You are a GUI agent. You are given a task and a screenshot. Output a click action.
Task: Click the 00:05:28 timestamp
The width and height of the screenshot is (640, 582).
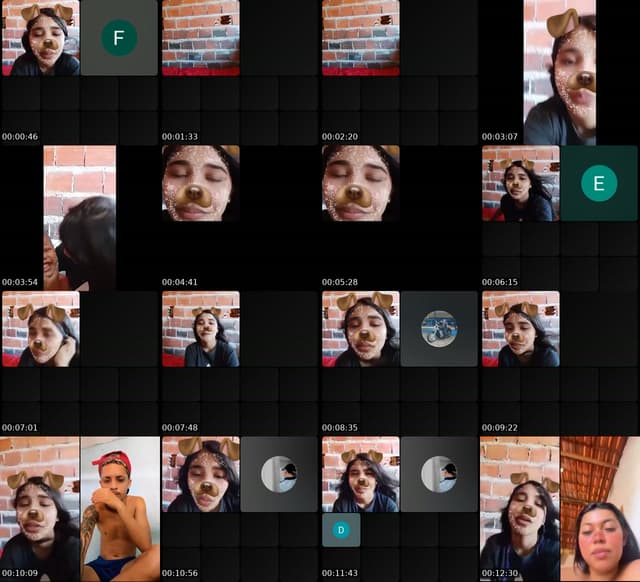[340, 282]
